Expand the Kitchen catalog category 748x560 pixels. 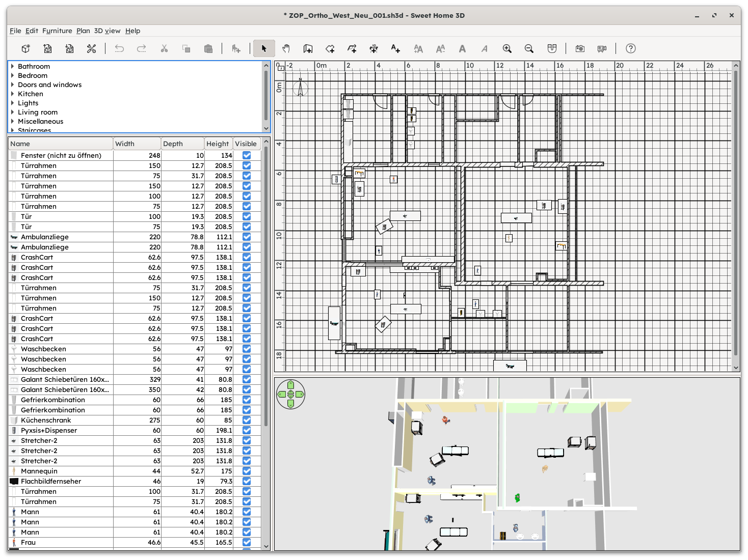[13, 94]
